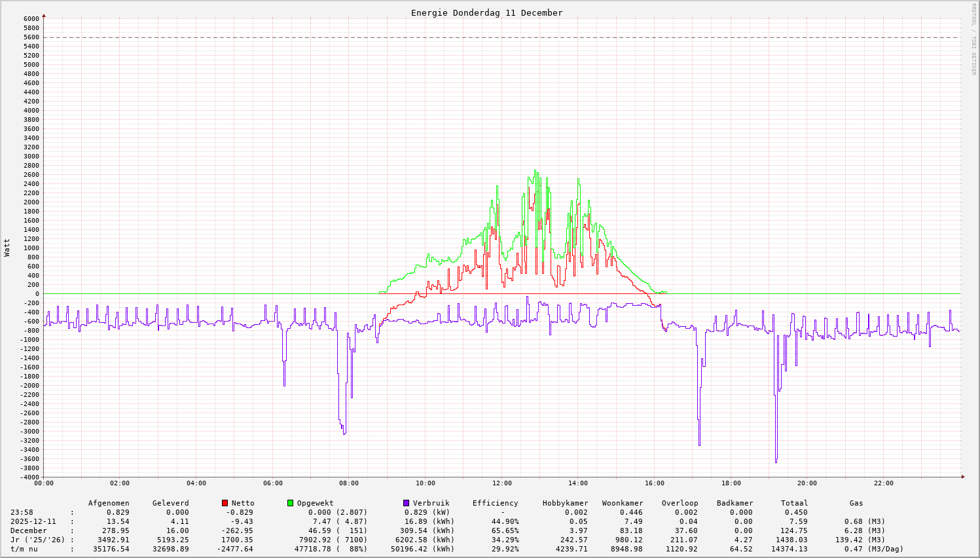The width and height of the screenshot is (980, 558).
Task: Click the purple Verbruik legend swatch
Action: click(x=406, y=503)
